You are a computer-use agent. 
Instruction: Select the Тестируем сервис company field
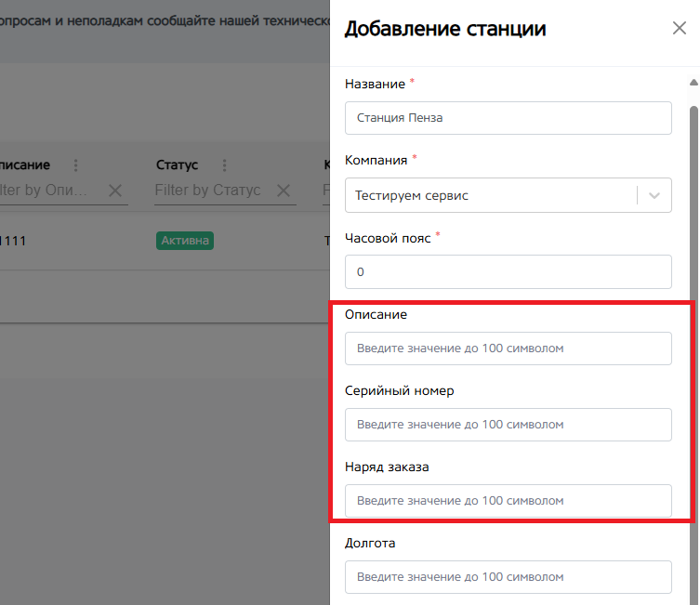pos(493,196)
